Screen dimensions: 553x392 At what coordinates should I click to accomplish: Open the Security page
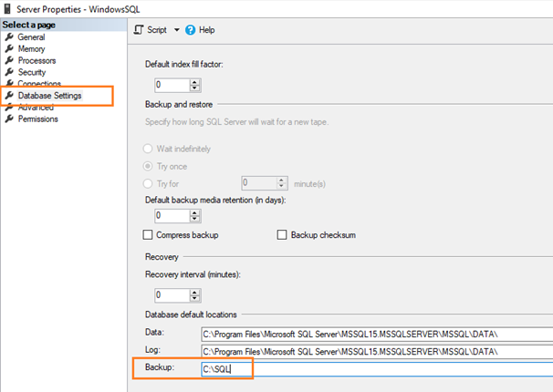coord(32,72)
